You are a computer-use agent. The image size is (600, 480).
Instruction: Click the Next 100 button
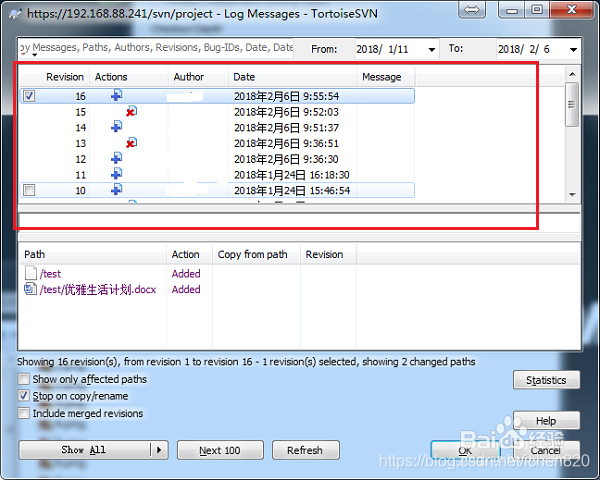220,450
